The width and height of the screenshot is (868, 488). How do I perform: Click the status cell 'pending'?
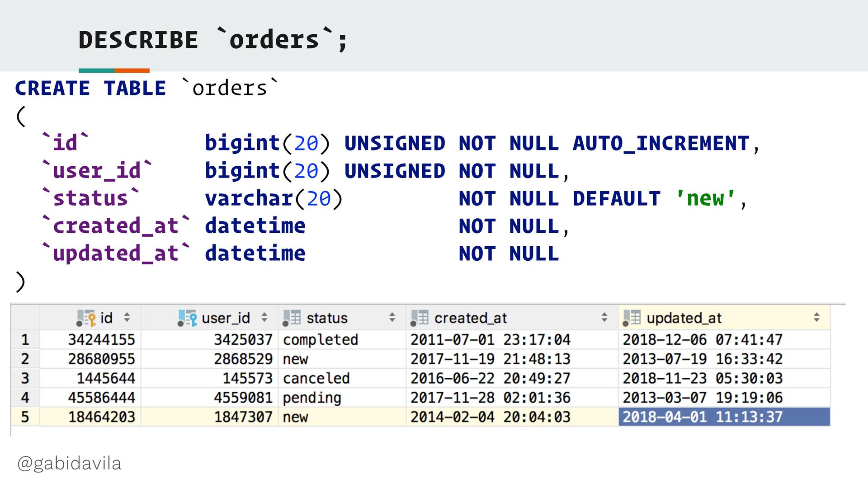coord(342,398)
